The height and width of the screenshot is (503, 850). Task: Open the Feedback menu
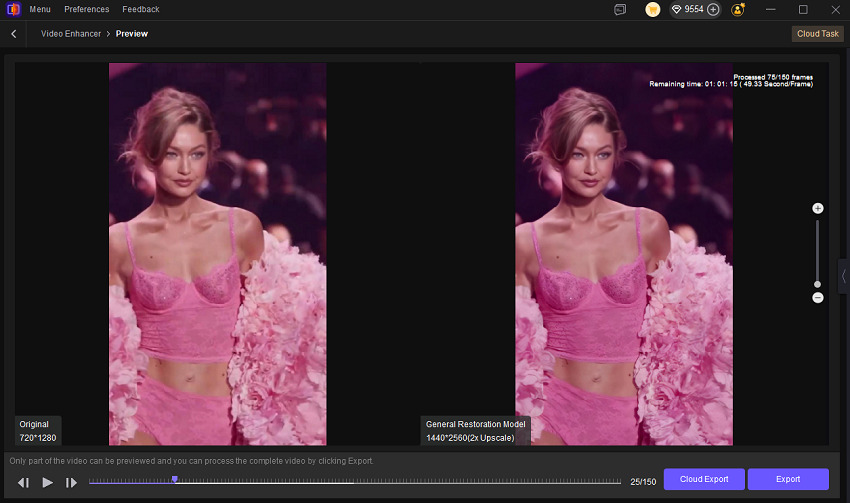pyautogui.click(x=141, y=9)
